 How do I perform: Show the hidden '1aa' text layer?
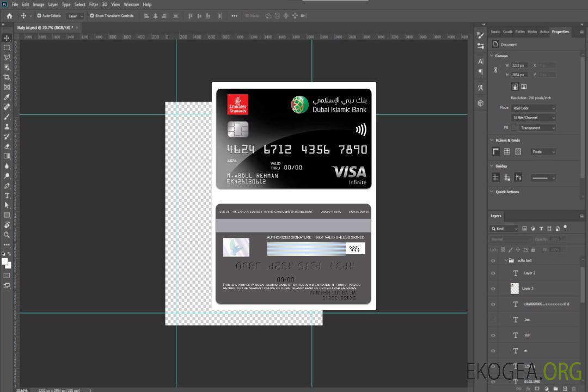tap(493, 320)
